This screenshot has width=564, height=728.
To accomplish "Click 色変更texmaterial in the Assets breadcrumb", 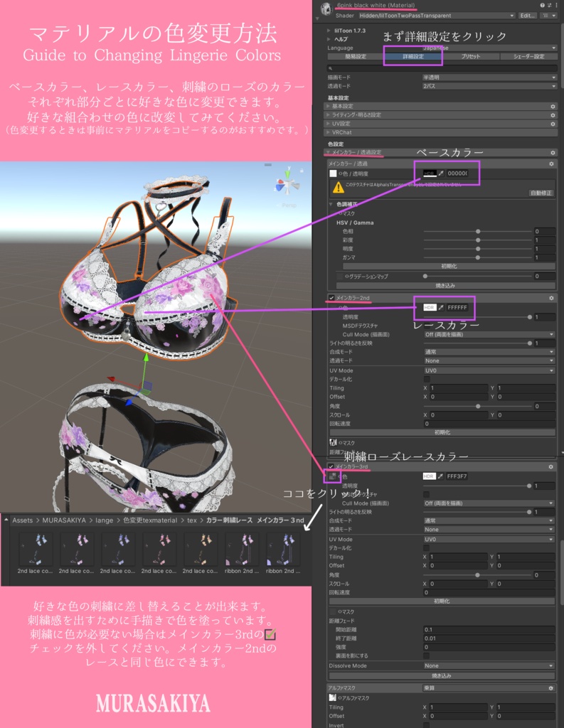I will click(150, 520).
